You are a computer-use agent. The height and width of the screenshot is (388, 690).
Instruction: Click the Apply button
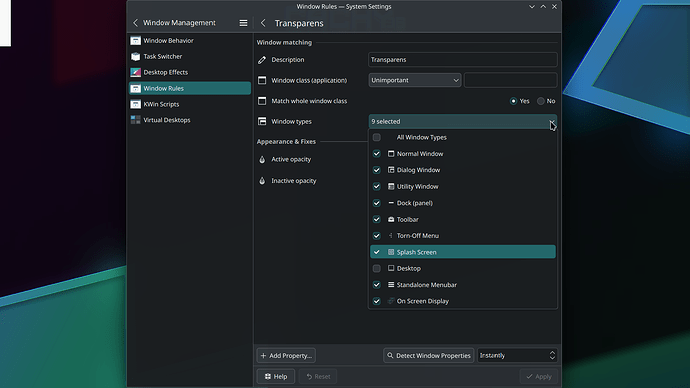tap(539, 377)
